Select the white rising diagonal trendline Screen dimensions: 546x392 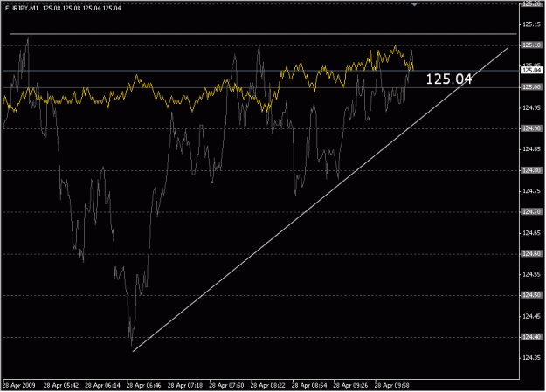[320, 200]
